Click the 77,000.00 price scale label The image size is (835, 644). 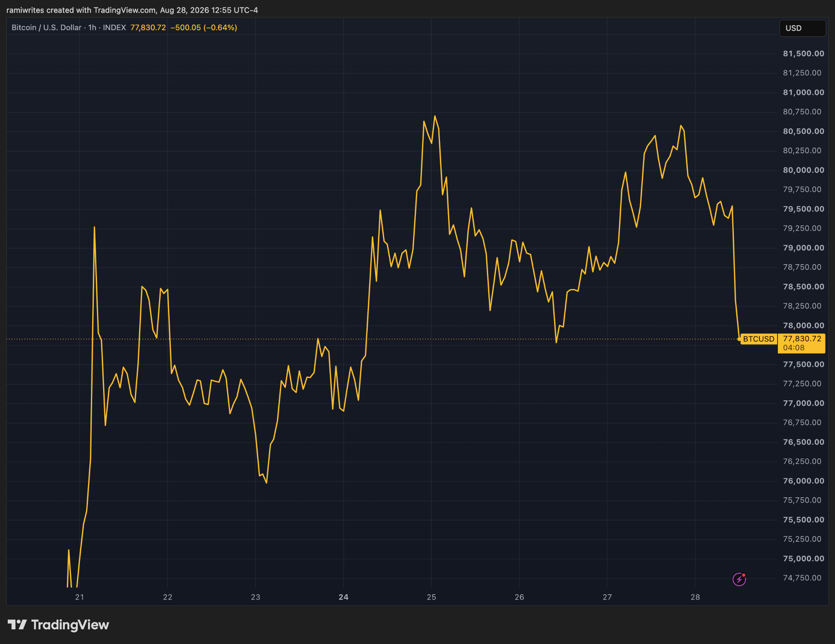coord(803,403)
